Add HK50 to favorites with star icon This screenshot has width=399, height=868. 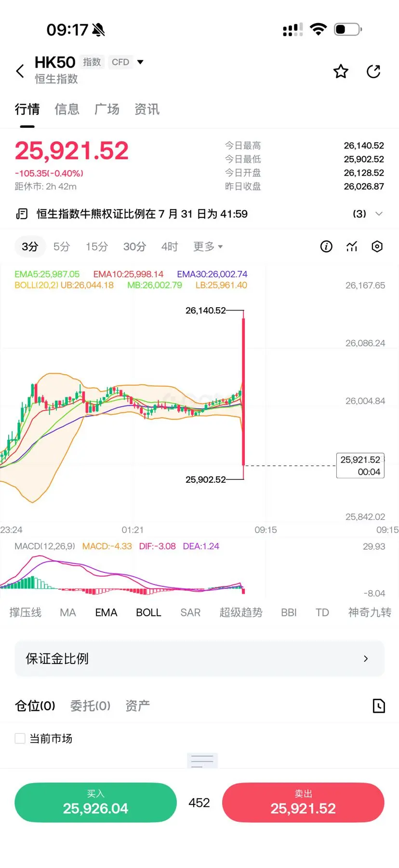click(341, 71)
